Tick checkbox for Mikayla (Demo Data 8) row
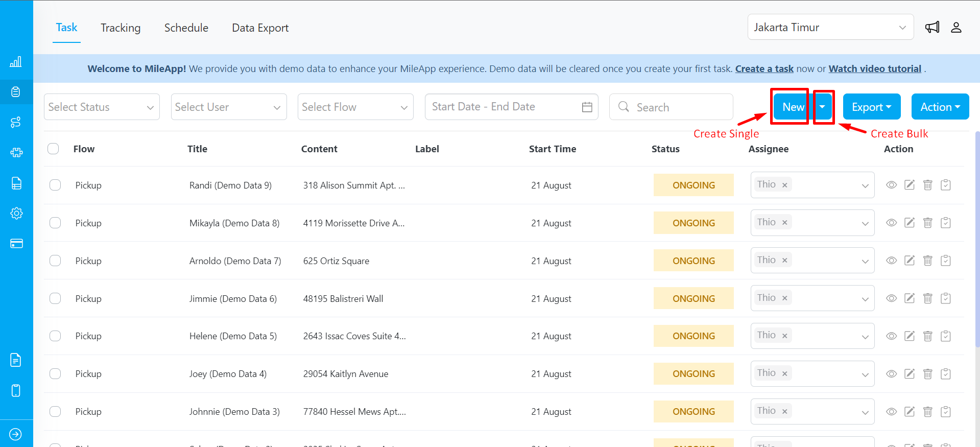980x447 pixels. point(55,223)
